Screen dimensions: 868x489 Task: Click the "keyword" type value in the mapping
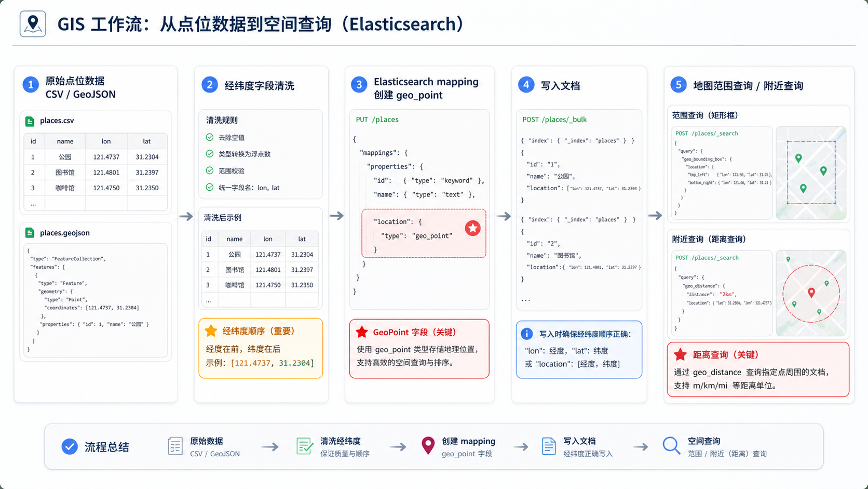pyautogui.click(x=457, y=181)
